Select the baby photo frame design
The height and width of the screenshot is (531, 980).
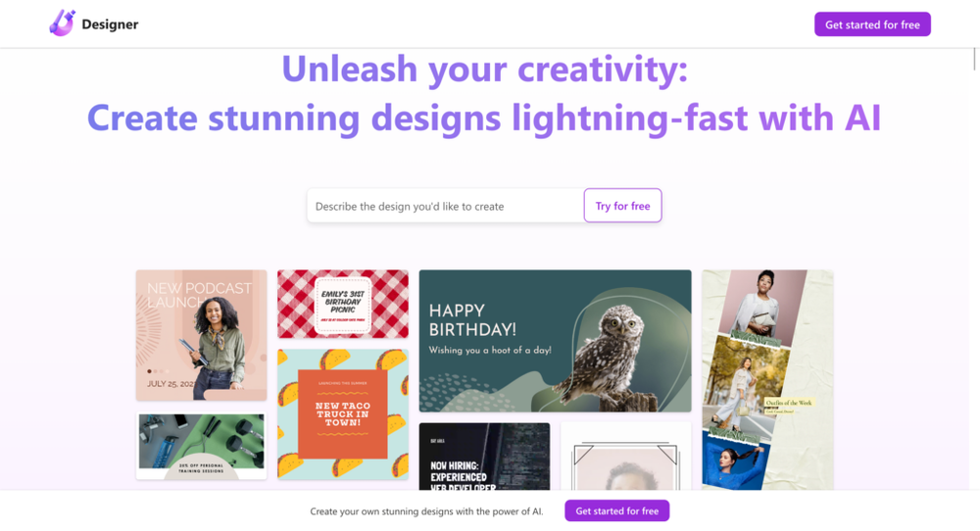click(x=625, y=457)
